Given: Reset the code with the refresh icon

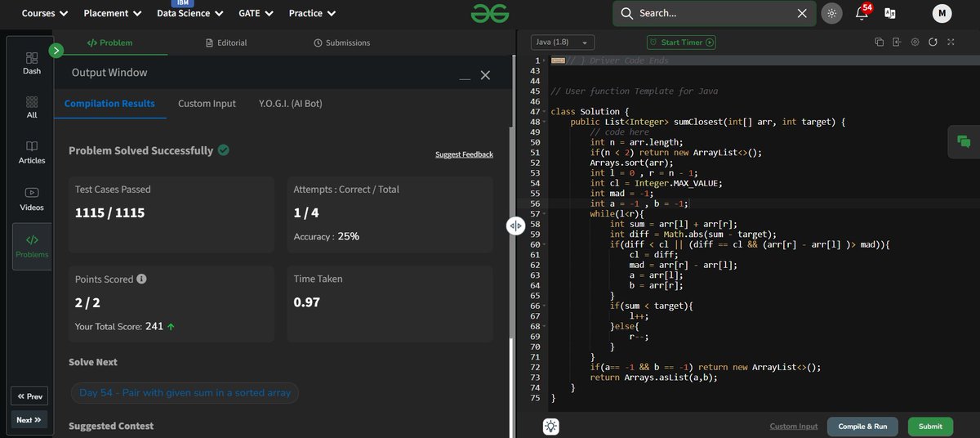Looking at the screenshot, I should 933,42.
